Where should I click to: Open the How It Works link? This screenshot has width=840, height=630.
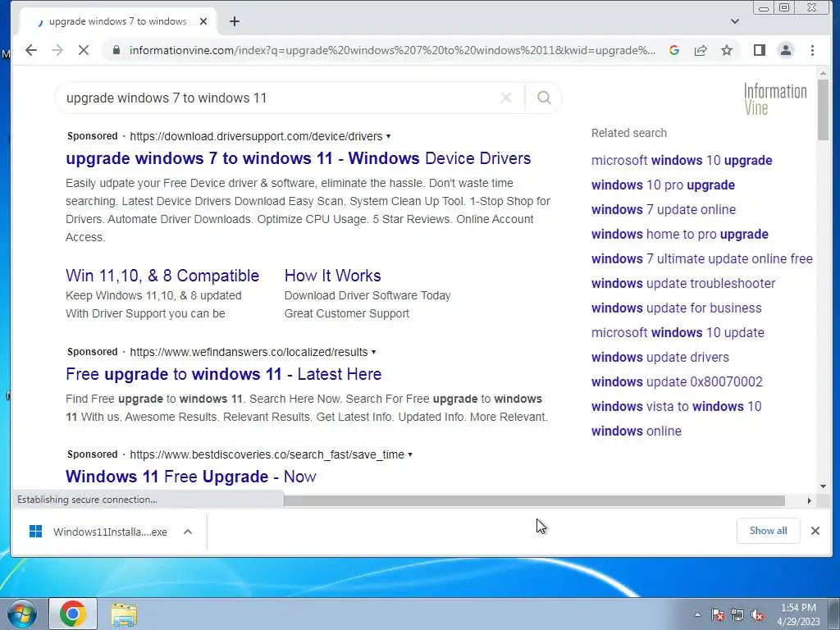pyautogui.click(x=333, y=276)
